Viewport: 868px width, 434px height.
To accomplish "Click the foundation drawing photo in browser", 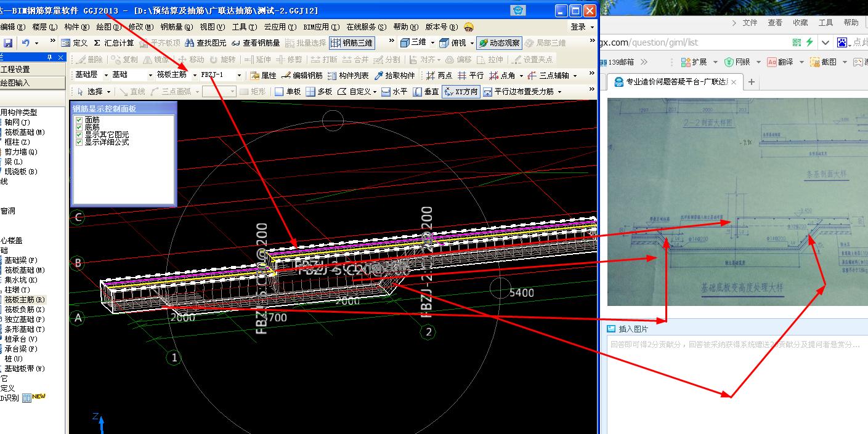I will click(x=737, y=202).
